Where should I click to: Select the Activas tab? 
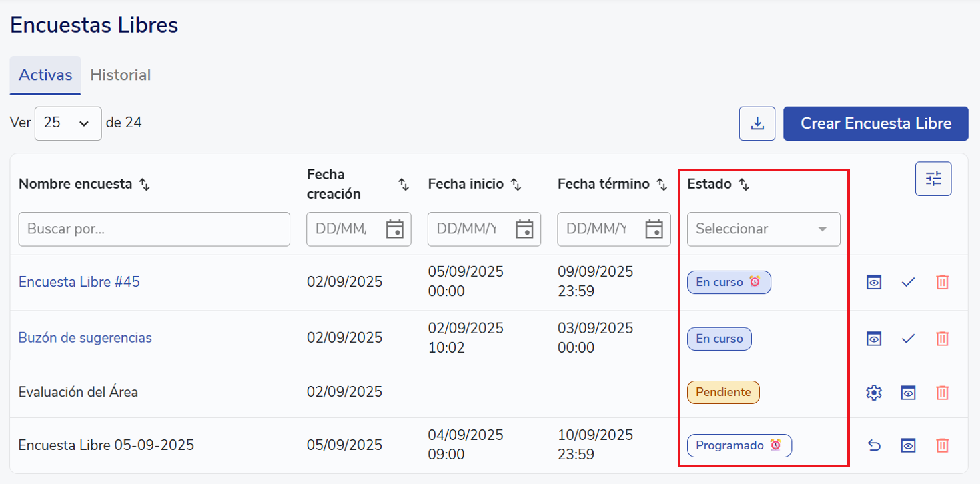[x=45, y=75]
